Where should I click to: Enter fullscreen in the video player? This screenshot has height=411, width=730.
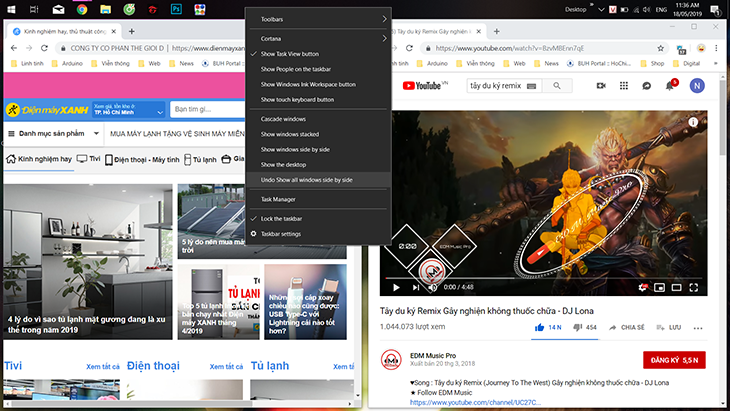(694, 287)
